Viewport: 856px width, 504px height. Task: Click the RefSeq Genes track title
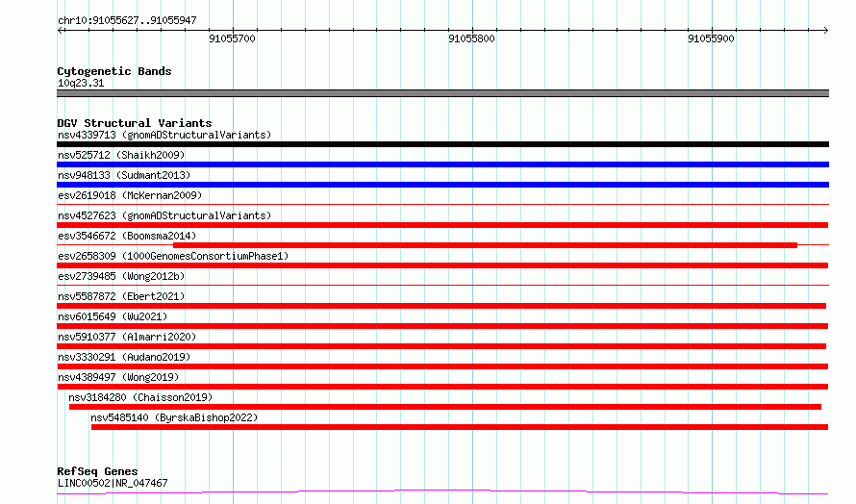[97, 471]
